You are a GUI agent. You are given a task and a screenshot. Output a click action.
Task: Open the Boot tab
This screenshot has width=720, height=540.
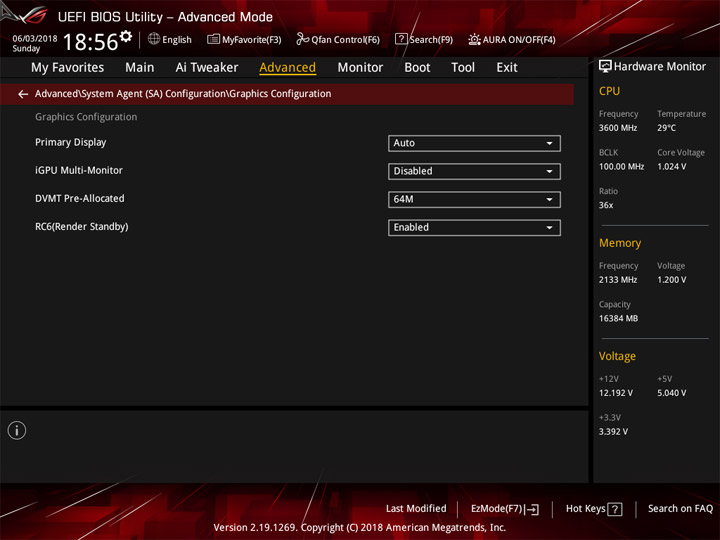tap(417, 68)
